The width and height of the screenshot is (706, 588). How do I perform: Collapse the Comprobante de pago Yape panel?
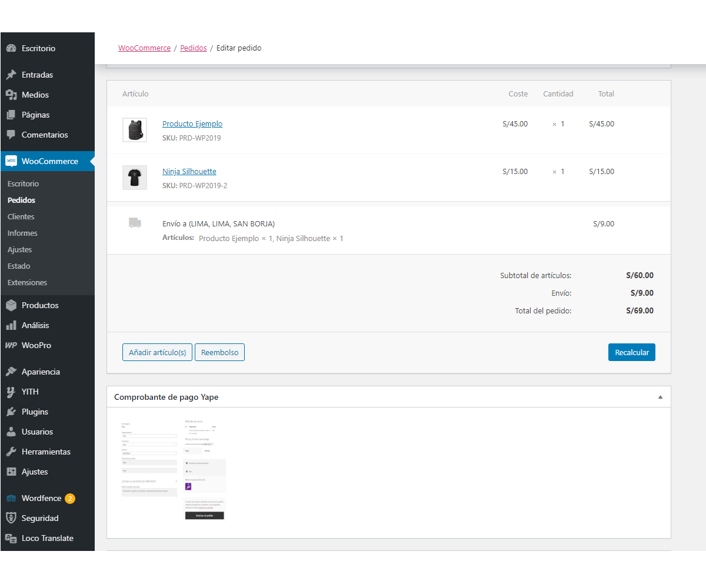coord(660,397)
